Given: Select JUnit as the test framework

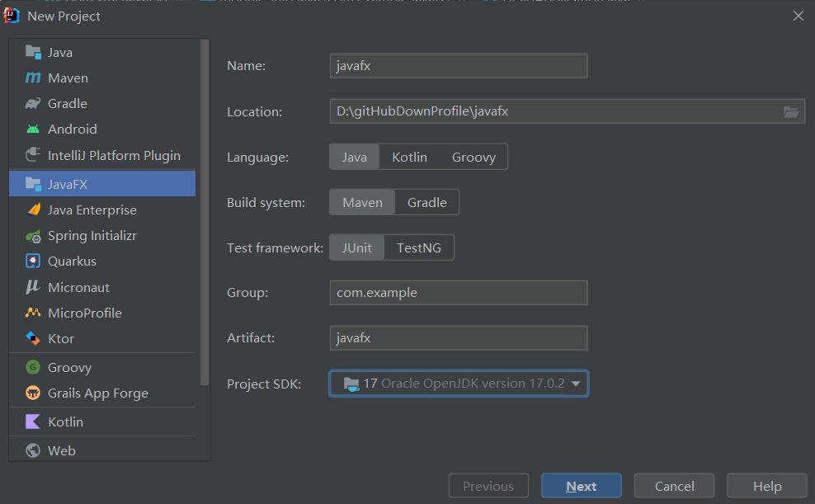Looking at the screenshot, I should 356,247.
